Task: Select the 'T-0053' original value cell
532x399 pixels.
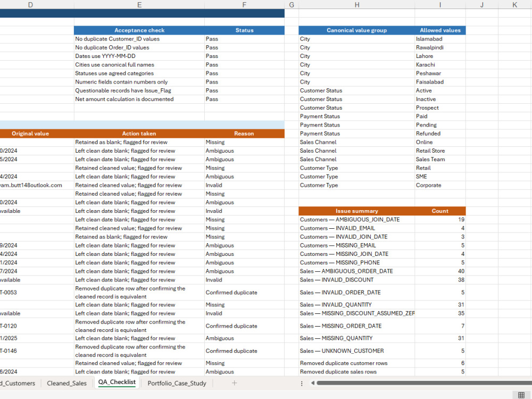Action: pyautogui.click(x=37, y=293)
